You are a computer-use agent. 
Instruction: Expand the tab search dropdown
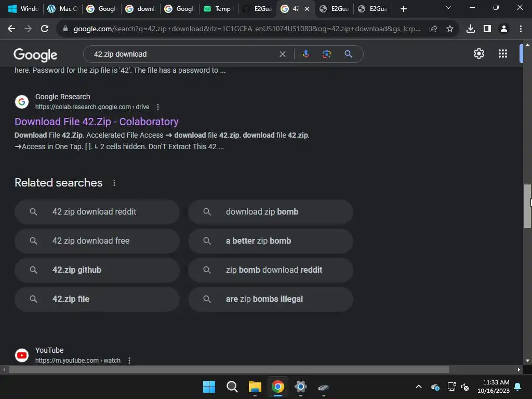448,7
